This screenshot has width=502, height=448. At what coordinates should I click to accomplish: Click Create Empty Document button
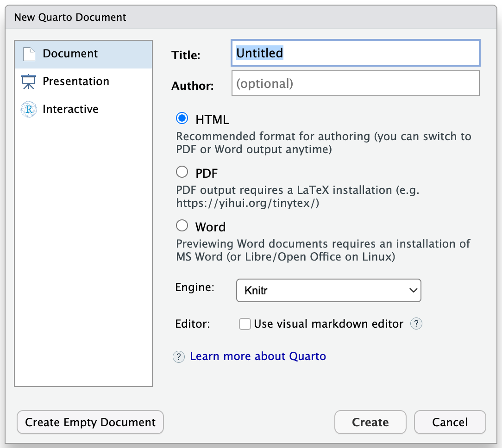[x=90, y=422]
